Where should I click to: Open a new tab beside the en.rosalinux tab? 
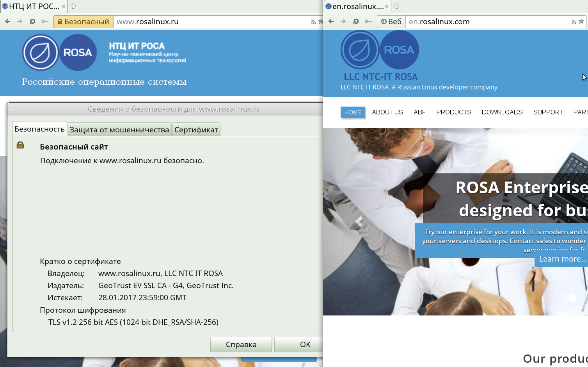[x=396, y=6]
